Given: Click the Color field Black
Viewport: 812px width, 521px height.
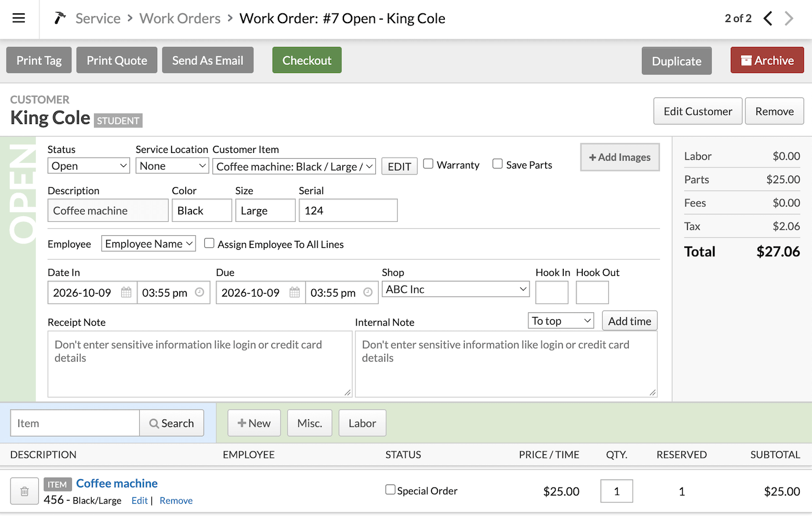Looking at the screenshot, I should (202, 210).
